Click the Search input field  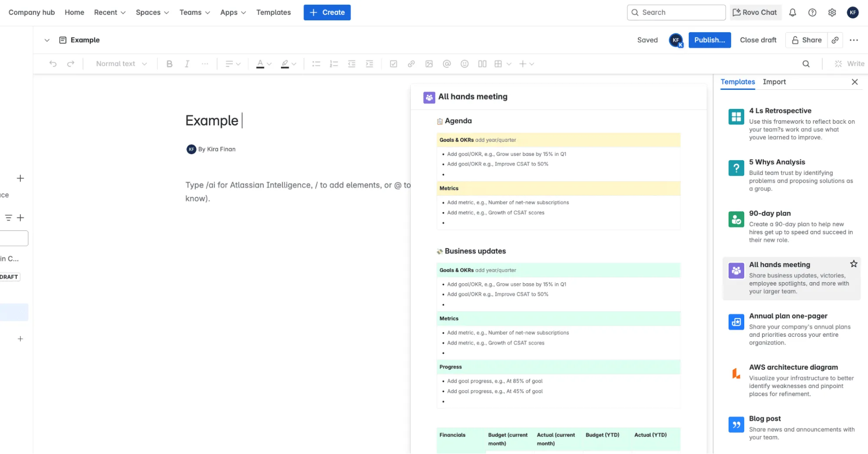click(x=676, y=13)
